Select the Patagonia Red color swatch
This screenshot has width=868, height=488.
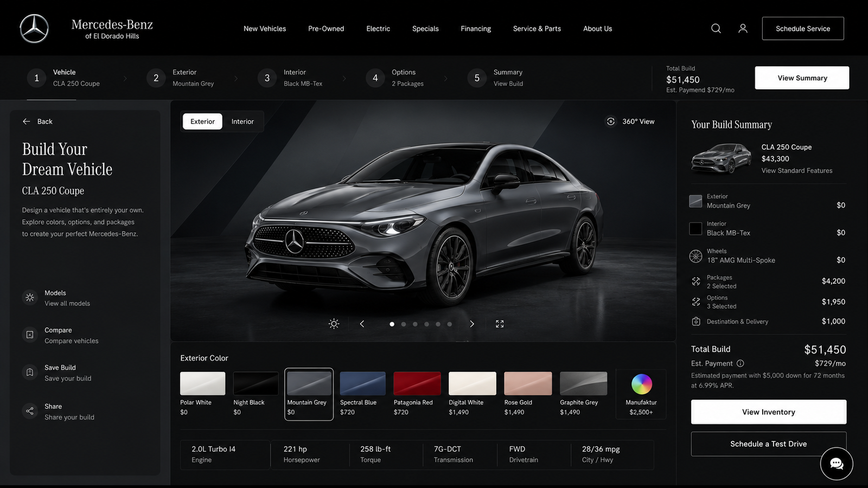(x=417, y=383)
